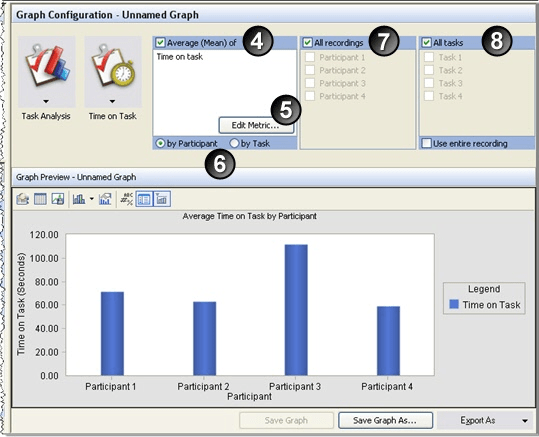The width and height of the screenshot is (539, 437).
Task: Tick the Participant 2 recording checkbox
Action: point(310,70)
